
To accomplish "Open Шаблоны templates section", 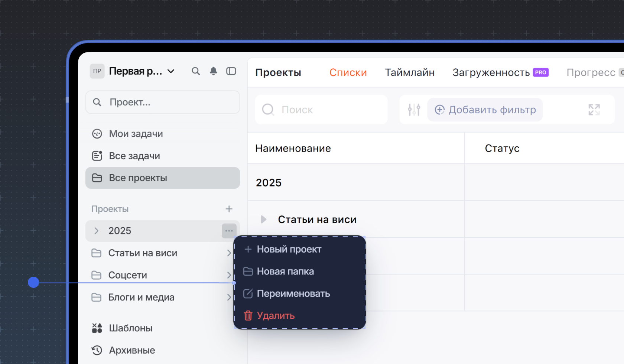I will coord(130,328).
